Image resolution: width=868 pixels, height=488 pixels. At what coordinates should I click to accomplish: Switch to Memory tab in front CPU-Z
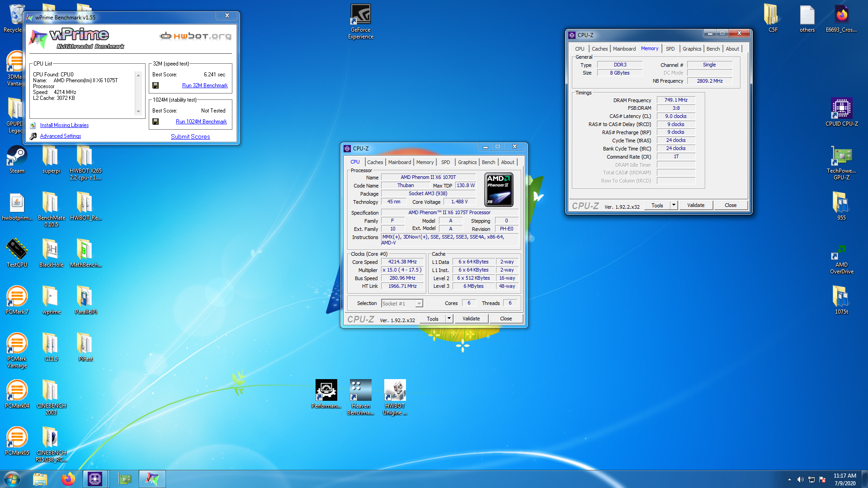click(425, 162)
